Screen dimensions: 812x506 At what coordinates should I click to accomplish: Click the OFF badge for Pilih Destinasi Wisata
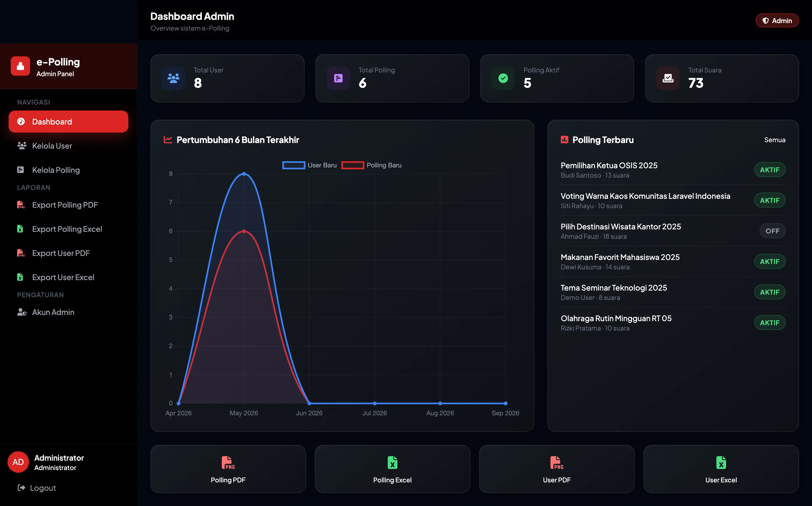click(x=772, y=231)
